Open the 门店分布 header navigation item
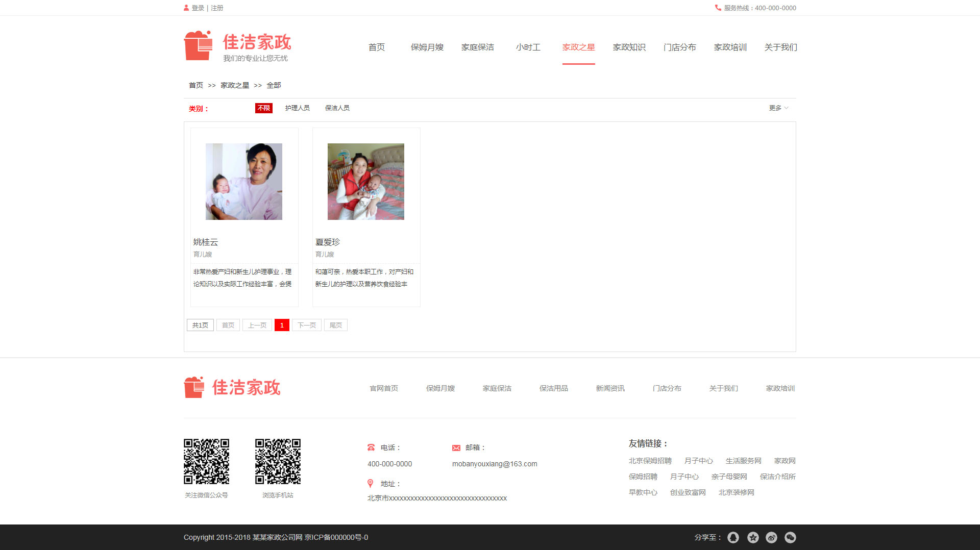The image size is (980, 550). tap(680, 47)
